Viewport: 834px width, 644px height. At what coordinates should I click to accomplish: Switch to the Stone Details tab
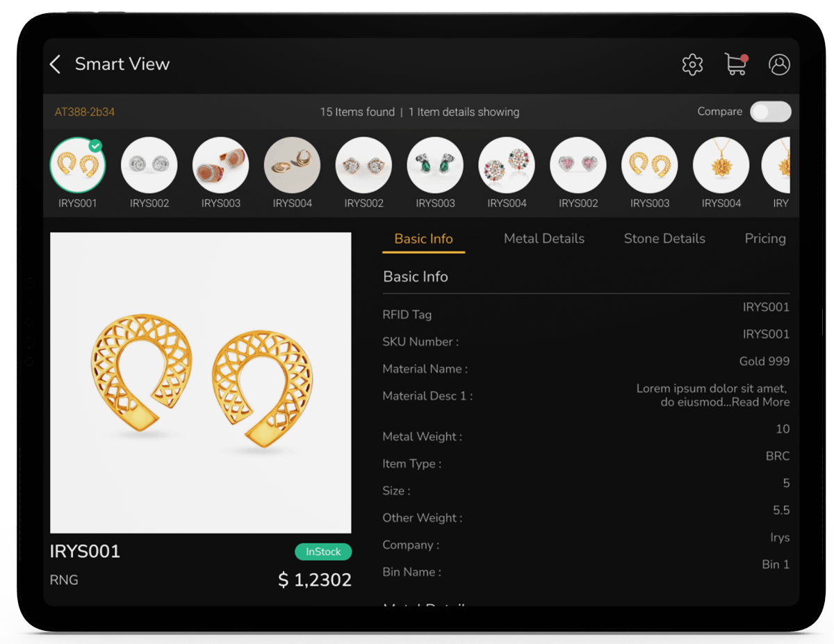(664, 239)
